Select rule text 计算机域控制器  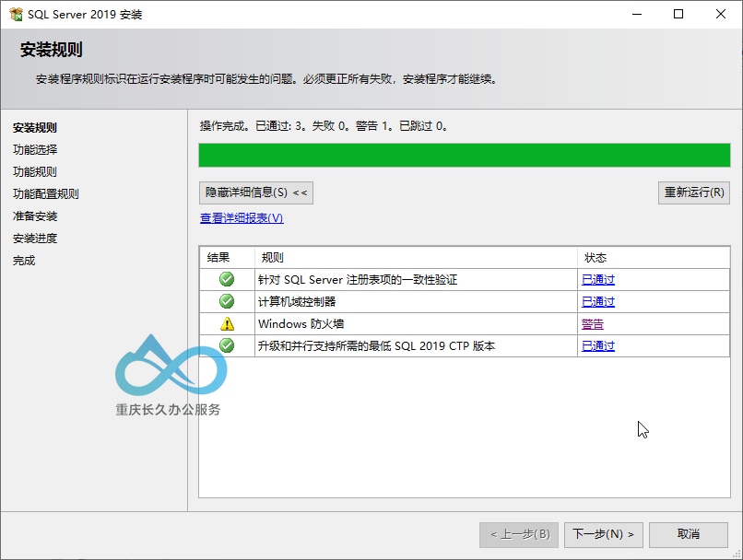[x=297, y=301]
